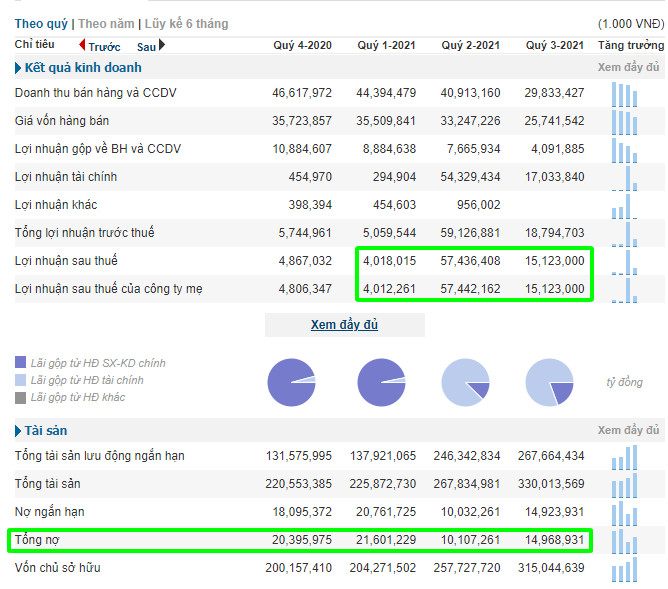Click 'Nợ ngắn hạn' row label
Screen dimensions: 668x589
49,512
